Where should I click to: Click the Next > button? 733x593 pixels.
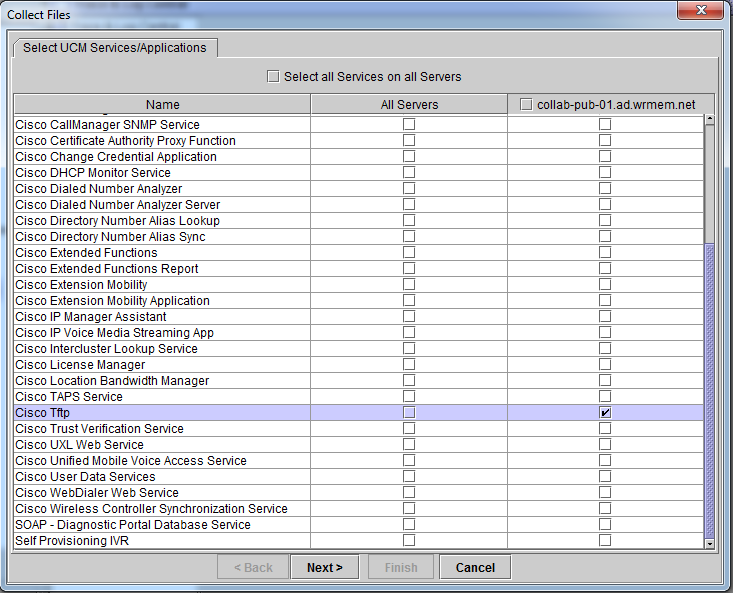coord(325,567)
